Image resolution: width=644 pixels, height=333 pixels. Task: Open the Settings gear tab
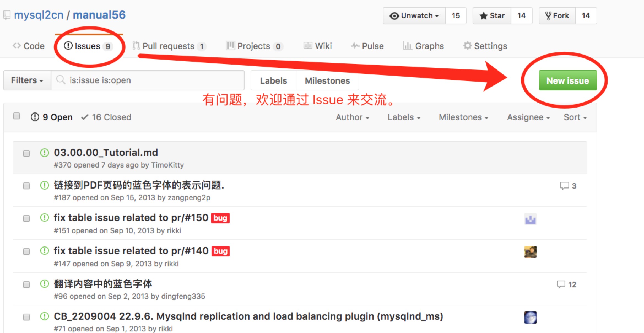tap(485, 46)
